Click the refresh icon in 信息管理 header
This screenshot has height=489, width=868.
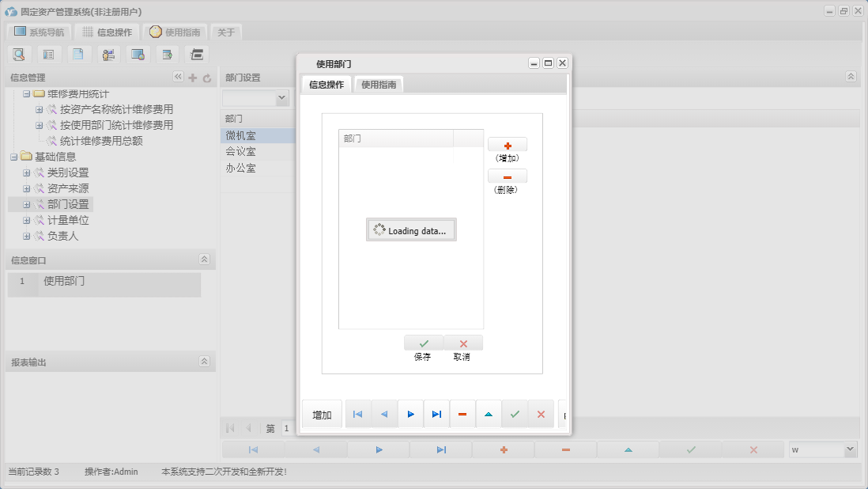pos(207,78)
